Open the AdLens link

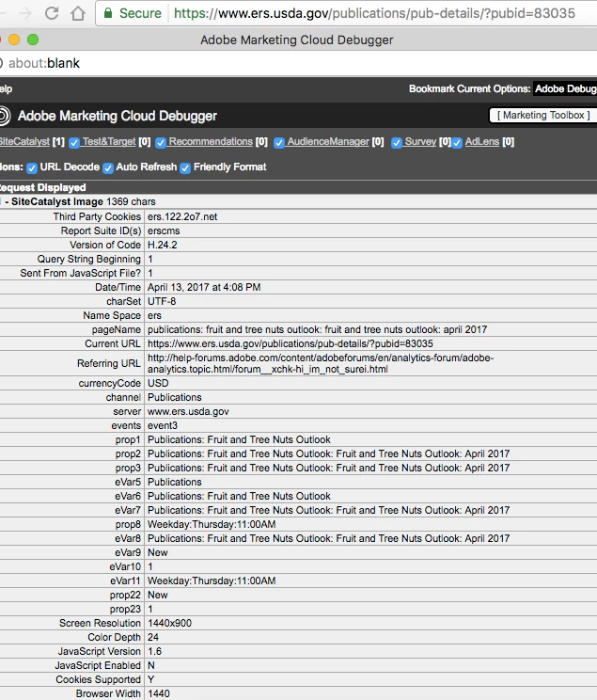(482, 141)
